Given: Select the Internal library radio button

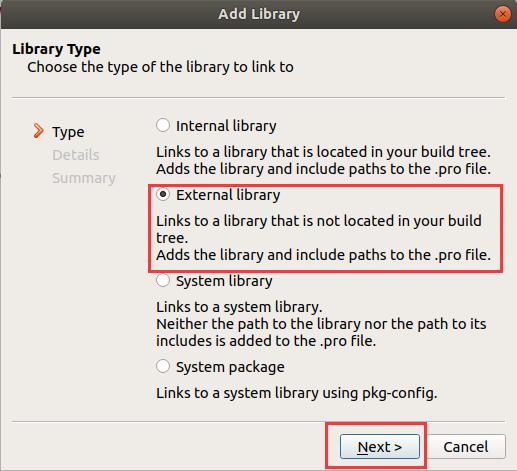Looking at the screenshot, I should coord(163,126).
